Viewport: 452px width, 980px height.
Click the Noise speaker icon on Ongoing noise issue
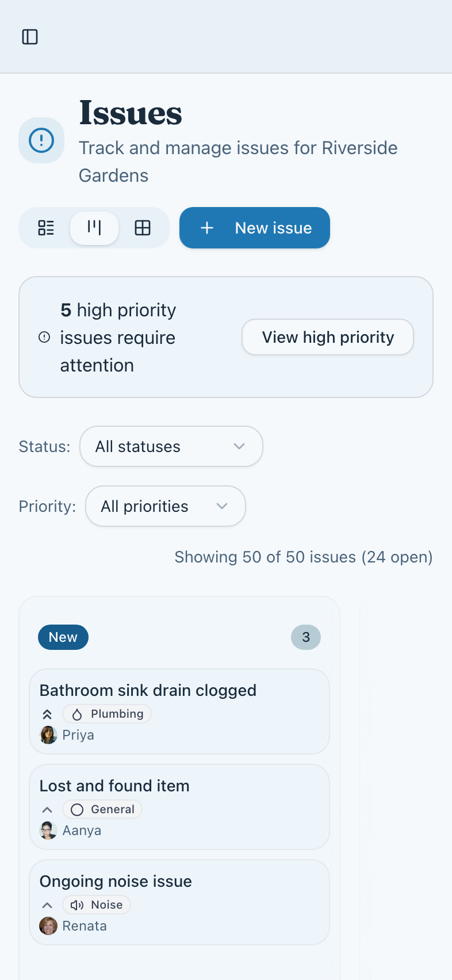coord(78,905)
